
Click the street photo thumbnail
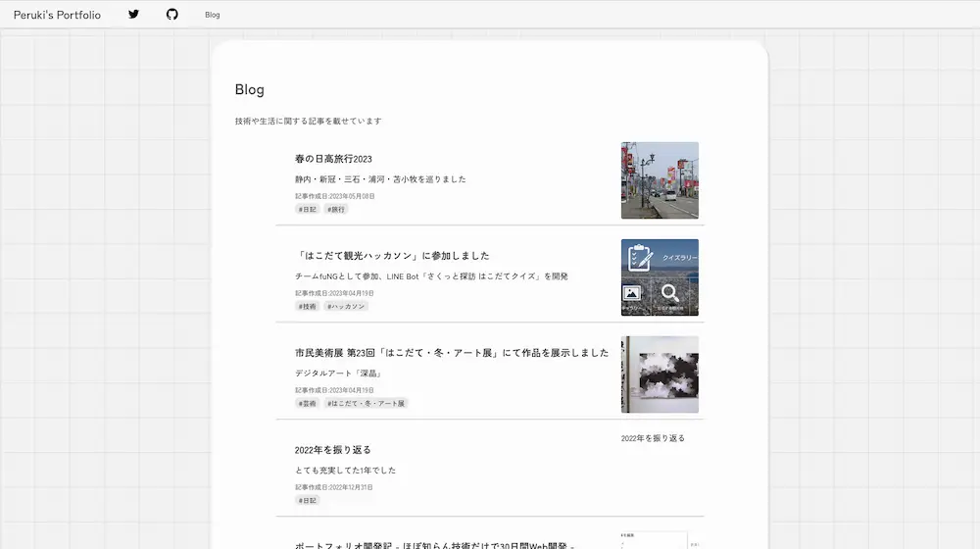click(660, 180)
